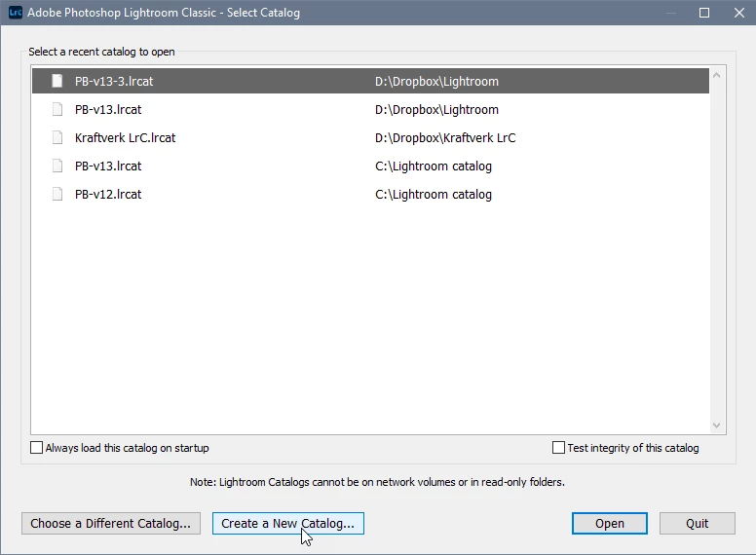Click the D:\Dropbox\Kraftverk LrC path text
This screenshot has width=756, height=555.
[x=445, y=138]
